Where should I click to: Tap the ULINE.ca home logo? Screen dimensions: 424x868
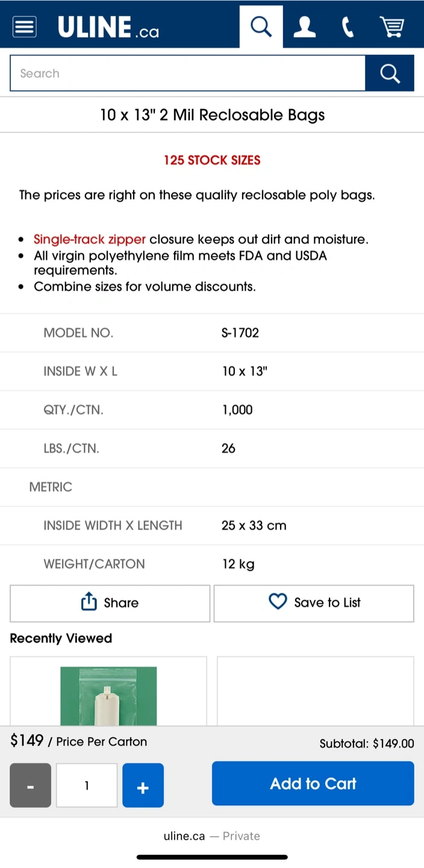coord(108,27)
